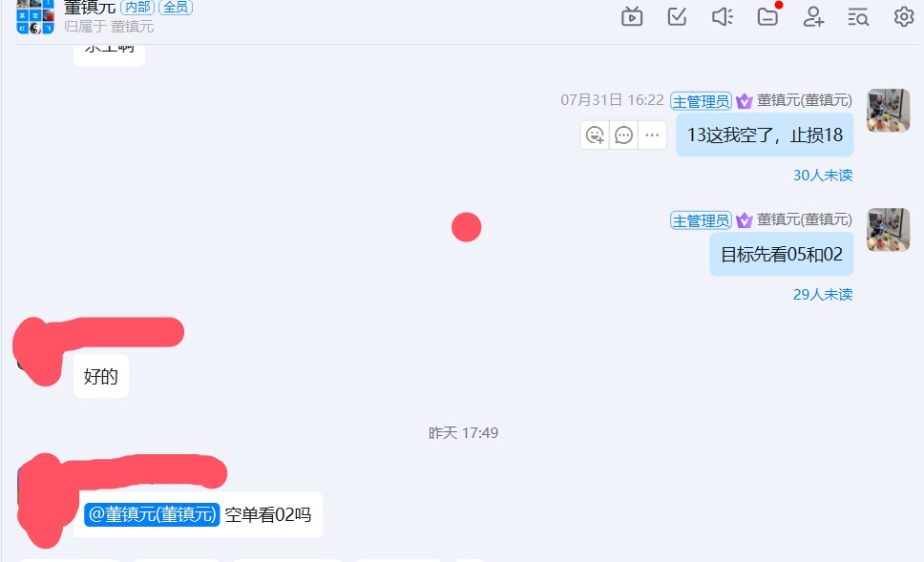
Task: Reply to the 13这我空了 message
Action: (623, 135)
